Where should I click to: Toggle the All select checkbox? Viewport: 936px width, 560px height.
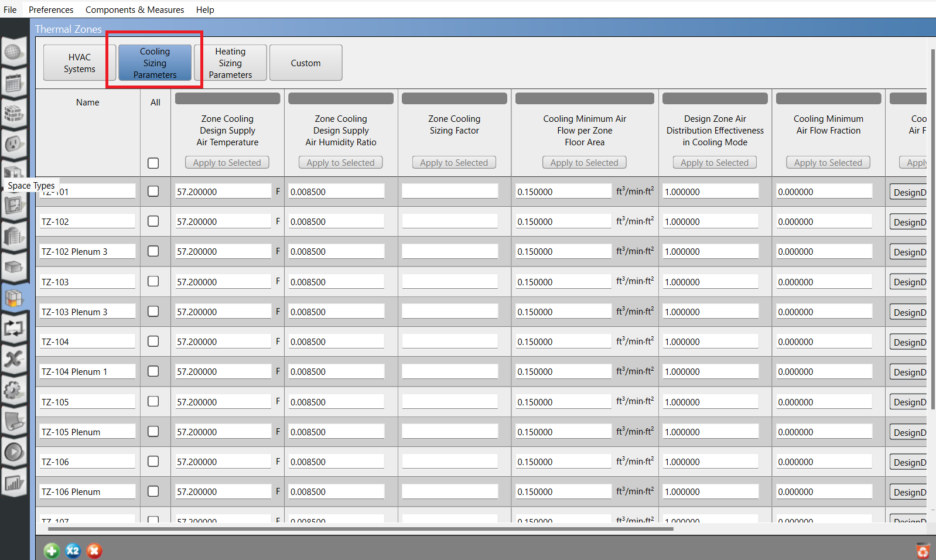[153, 163]
